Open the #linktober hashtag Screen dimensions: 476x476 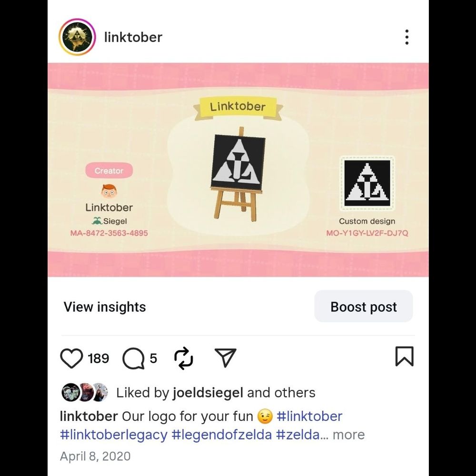(309, 416)
